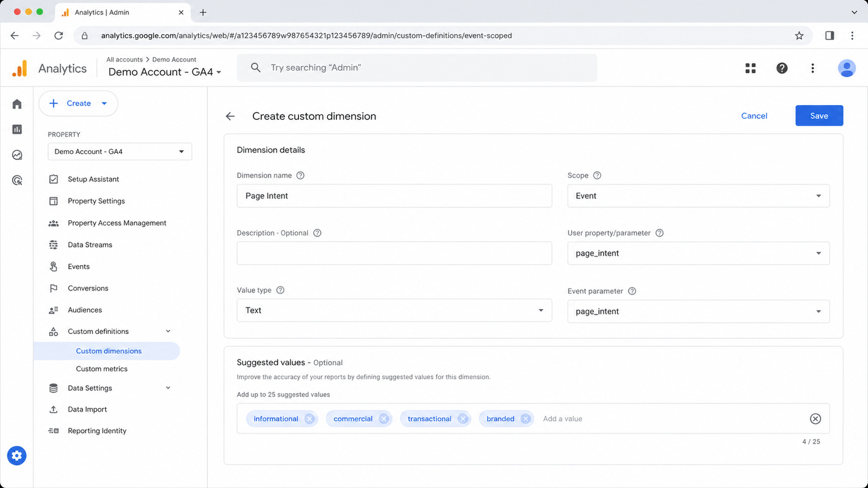Viewport: 868px width, 488px height.
Task: Open Conversions in the sidebar
Action: point(88,288)
